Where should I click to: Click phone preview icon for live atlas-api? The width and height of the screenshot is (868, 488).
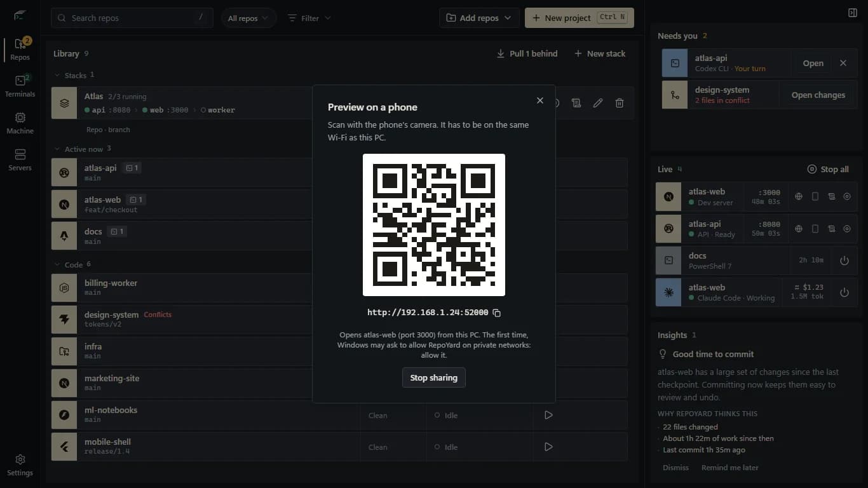click(815, 229)
